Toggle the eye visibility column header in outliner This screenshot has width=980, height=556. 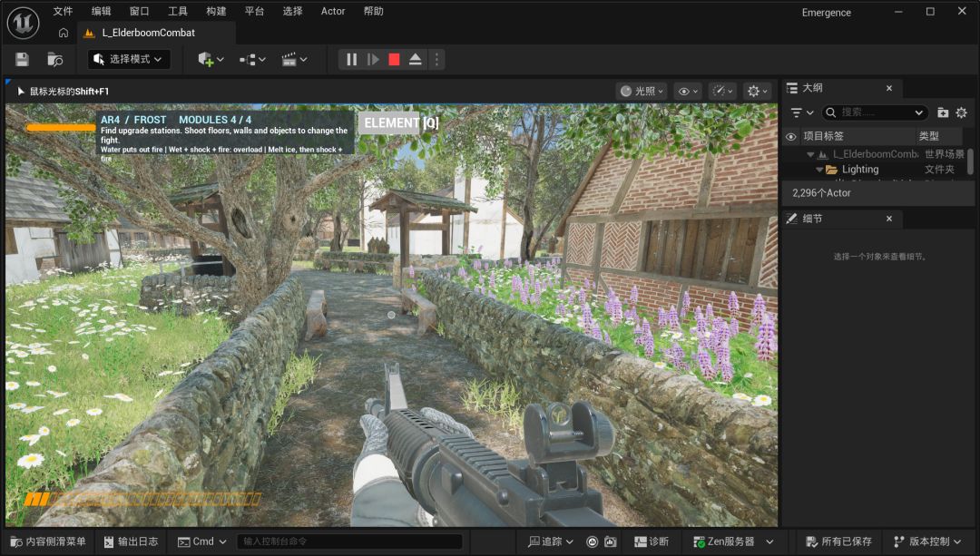pos(790,136)
